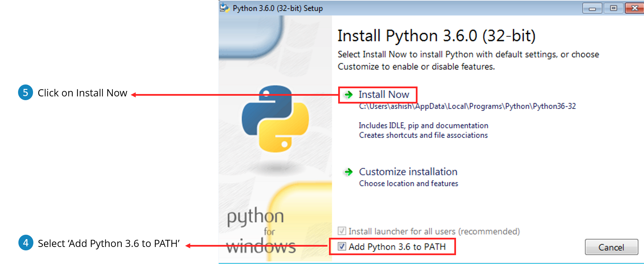644x264 pixels.
Task: Enable 'Add Python 3.6 to PATH' checkbox
Action: coord(342,246)
